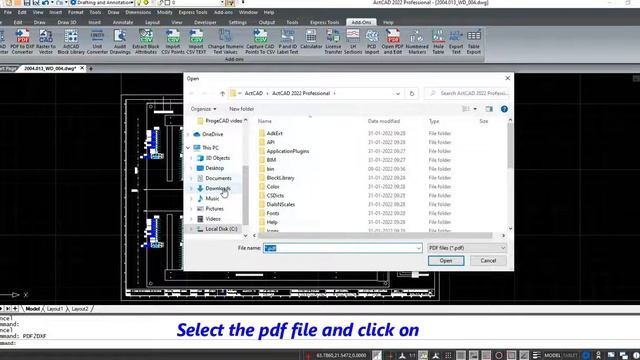The height and width of the screenshot is (360, 640).
Task: Go up one folder level in Open dialog
Action: (x=222, y=93)
